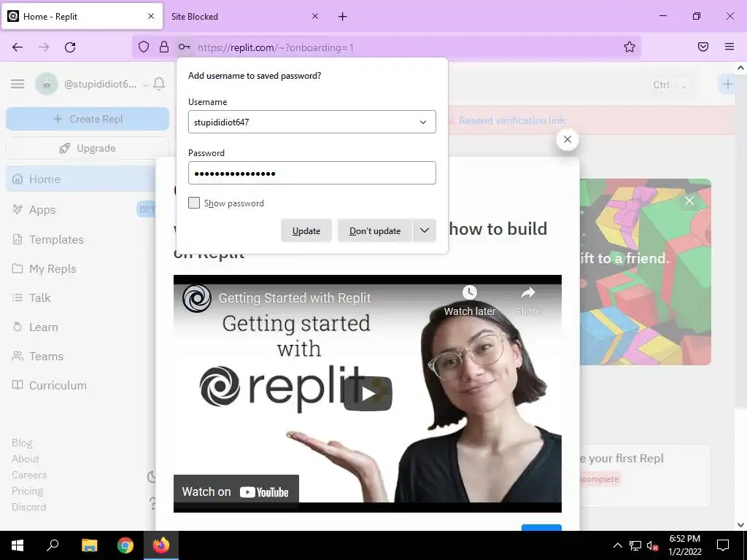747x560 pixels.
Task: Open the Firefox application menu
Action: (729, 47)
